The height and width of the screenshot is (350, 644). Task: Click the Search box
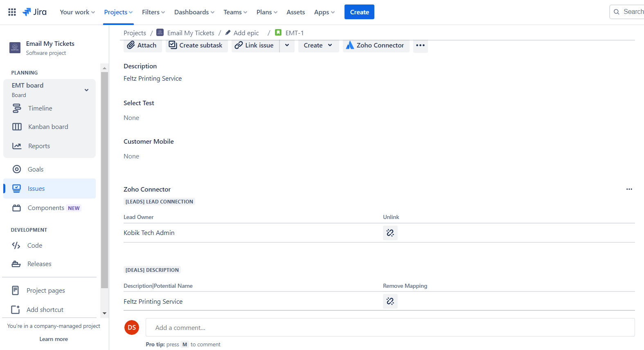click(627, 12)
